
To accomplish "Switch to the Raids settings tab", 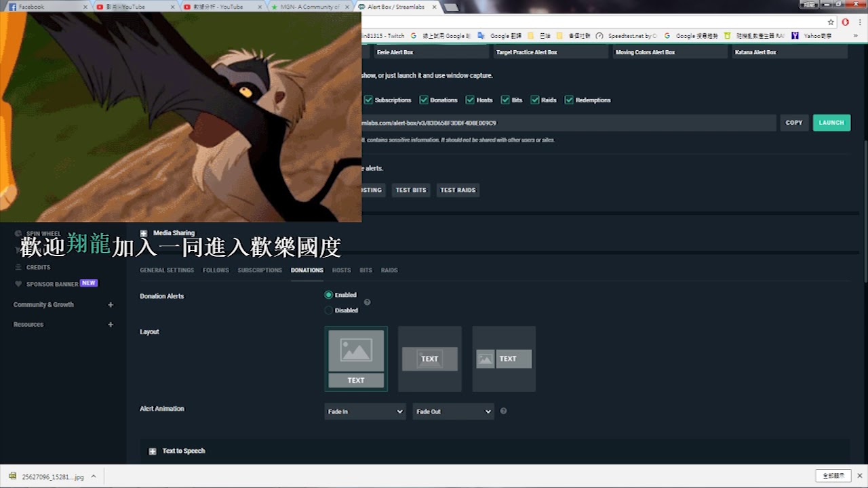I will [389, 270].
